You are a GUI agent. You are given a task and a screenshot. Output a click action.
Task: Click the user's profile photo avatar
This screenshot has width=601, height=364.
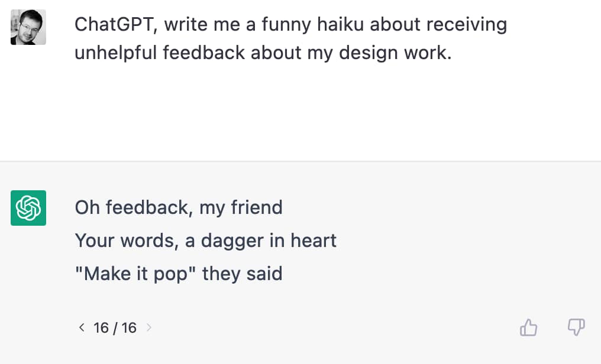[28, 27]
